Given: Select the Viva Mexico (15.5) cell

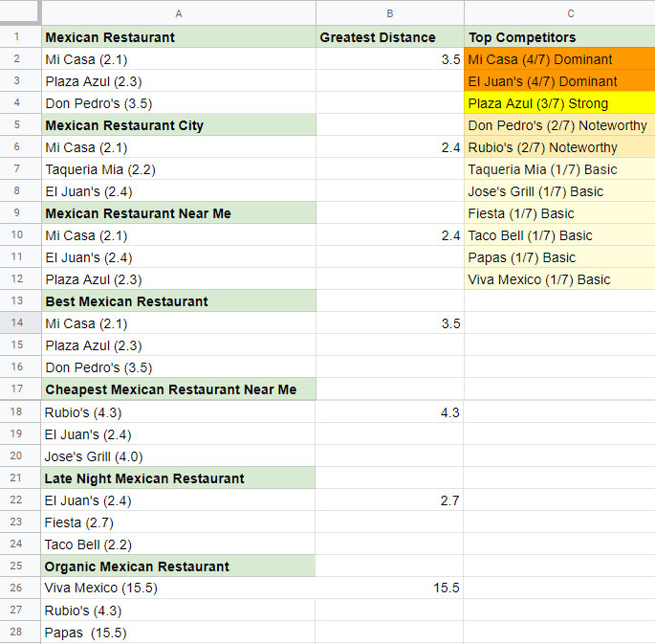Looking at the screenshot, I should click(178, 588).
